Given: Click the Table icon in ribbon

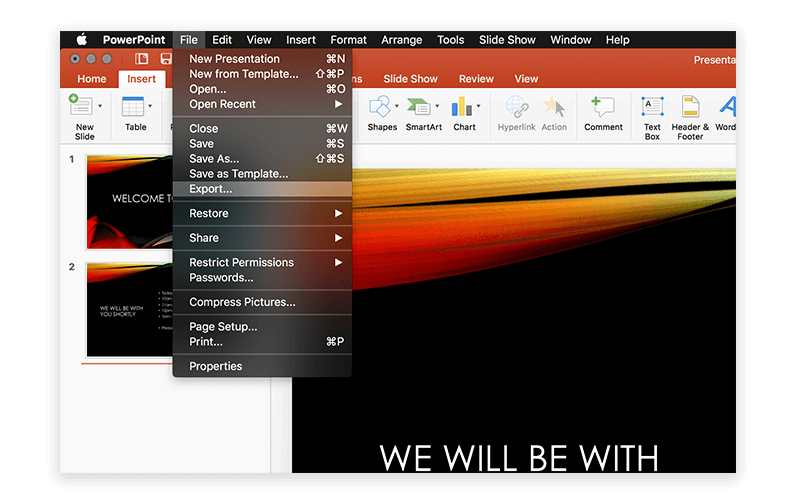Looking at the screenshot, I should 133,106.
